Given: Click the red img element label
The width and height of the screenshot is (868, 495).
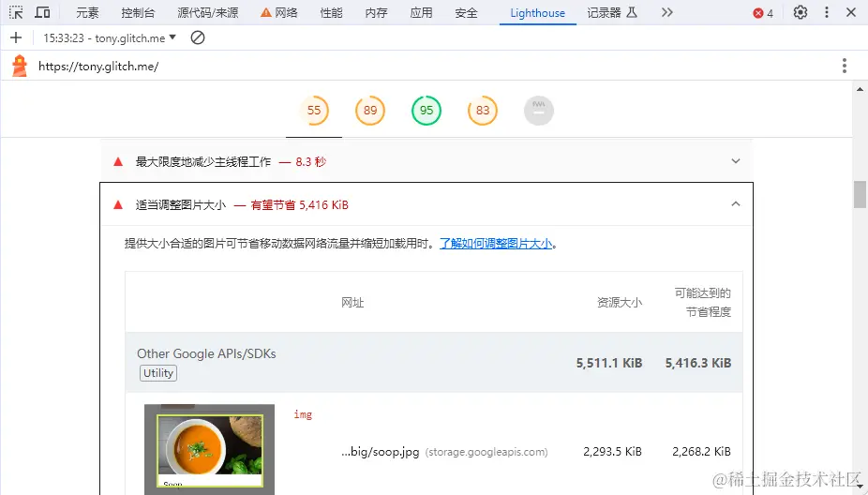Looking at the screenshot, I should 303,414.
